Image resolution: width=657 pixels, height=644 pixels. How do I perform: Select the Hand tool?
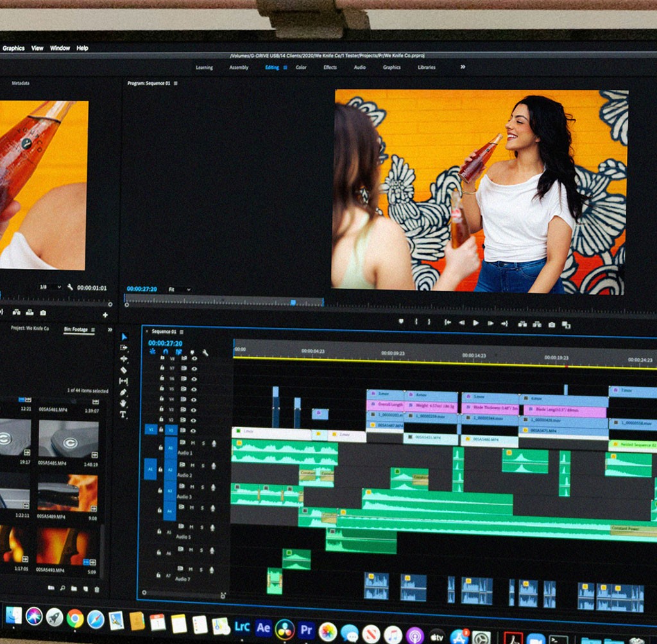[123, 403]
